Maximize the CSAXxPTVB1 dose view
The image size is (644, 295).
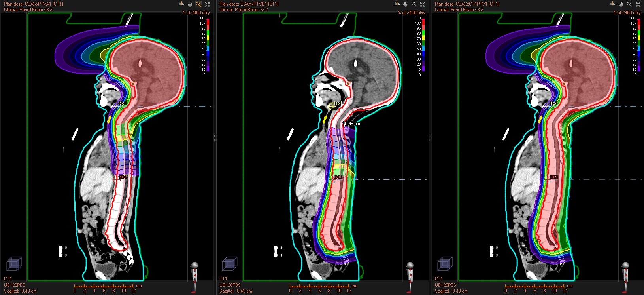click(423, 4)
